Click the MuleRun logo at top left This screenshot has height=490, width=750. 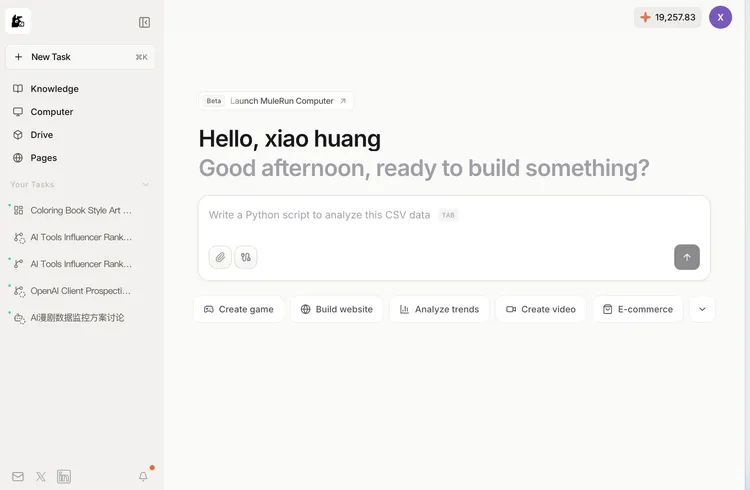click(x=18, y=21)
